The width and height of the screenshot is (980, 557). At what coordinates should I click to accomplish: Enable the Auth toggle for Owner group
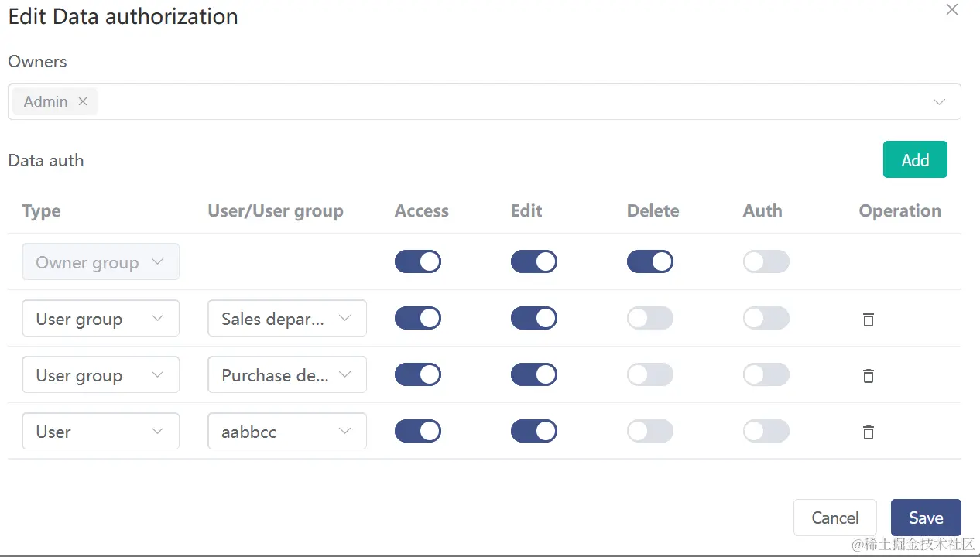click(x=766, y=261)
